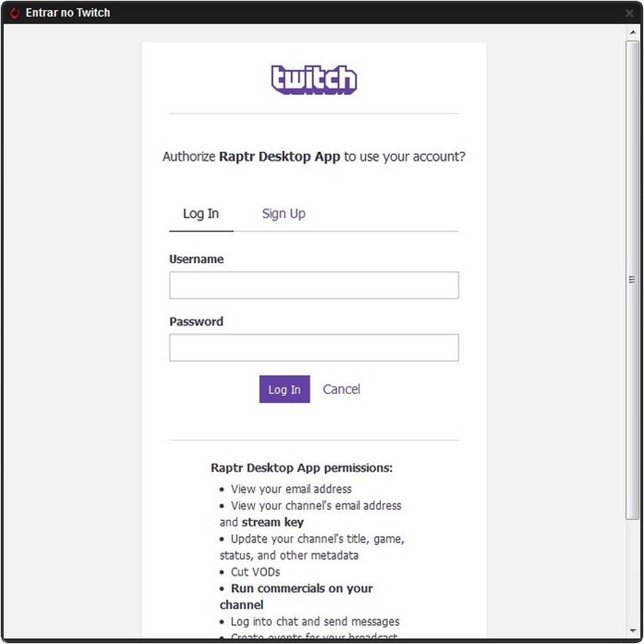Click the scrollbar up arrow

pos(633,31)
